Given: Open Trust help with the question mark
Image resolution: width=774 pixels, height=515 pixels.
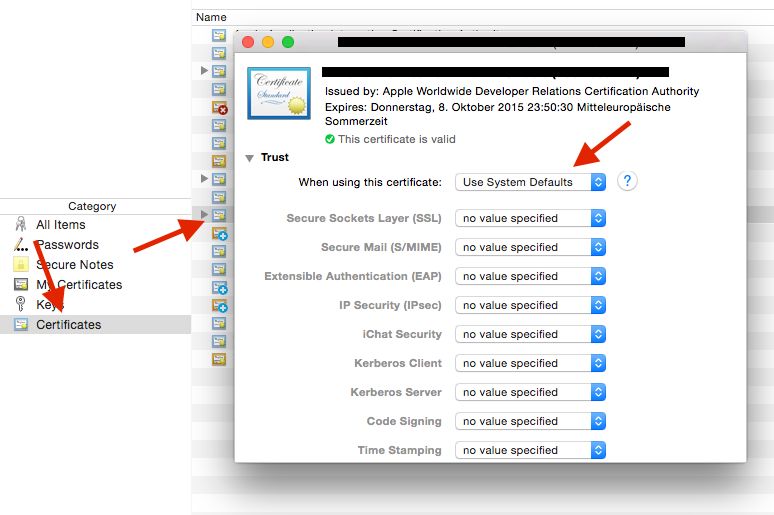Looking at the screenshot, I should [x=627, y=181].
